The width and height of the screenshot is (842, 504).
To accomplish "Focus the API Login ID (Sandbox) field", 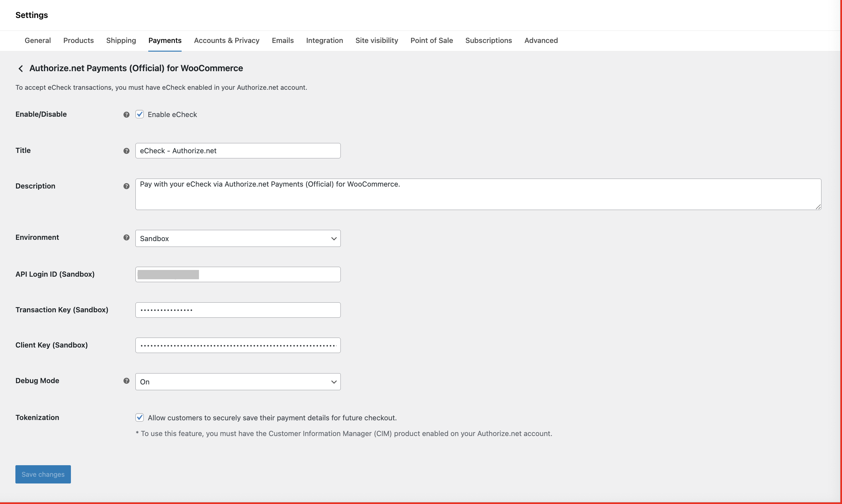I will (238, 274).
